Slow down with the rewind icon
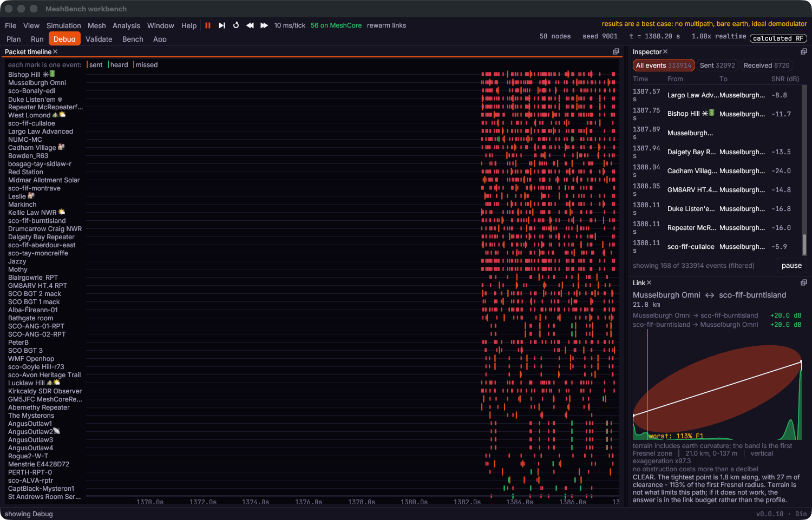The image size is (812, 520). [x=250, y=25]
